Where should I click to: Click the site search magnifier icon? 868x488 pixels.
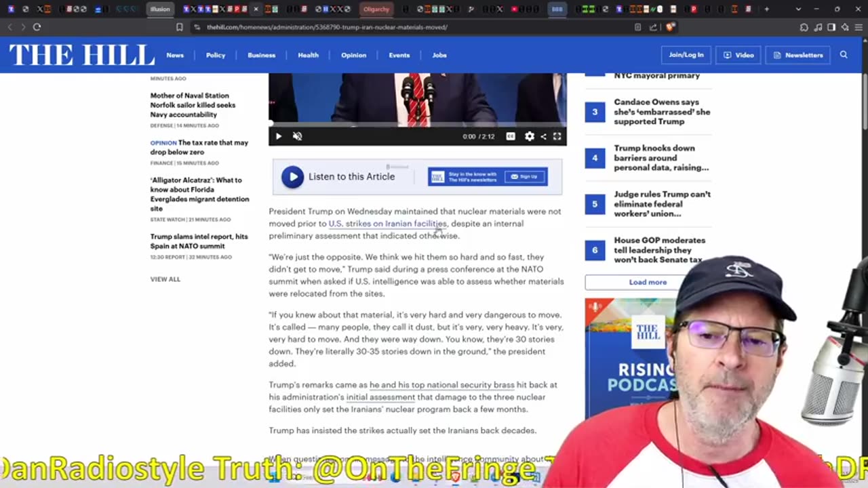pyautogui.click(x=844, y=55)
